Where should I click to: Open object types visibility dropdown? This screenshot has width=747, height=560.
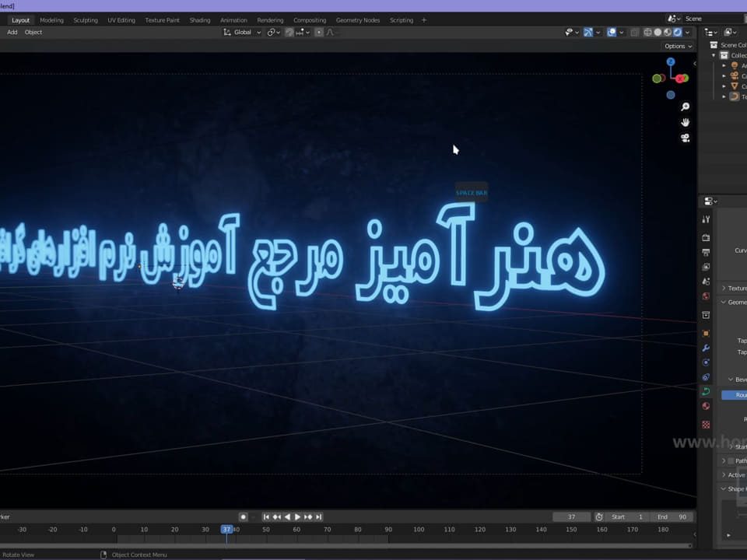pyautogui.click(x=572, y=33)
